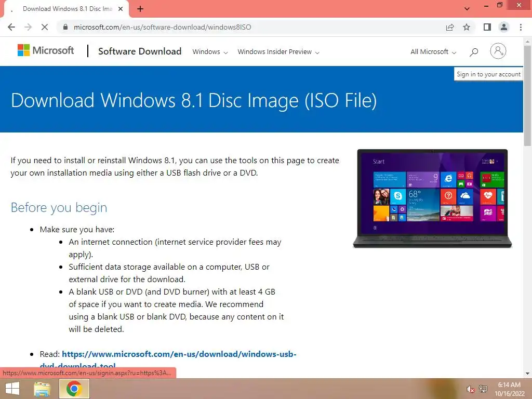
Task: Minimize the Chrome window
Action: click(x=486, y=5)
